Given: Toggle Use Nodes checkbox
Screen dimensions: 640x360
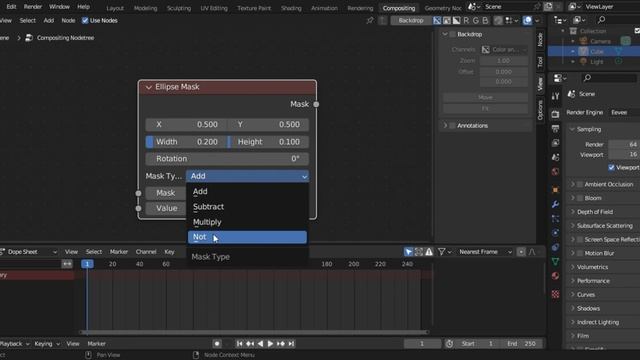Looking at the screenshot, I should tap(85, 20).
